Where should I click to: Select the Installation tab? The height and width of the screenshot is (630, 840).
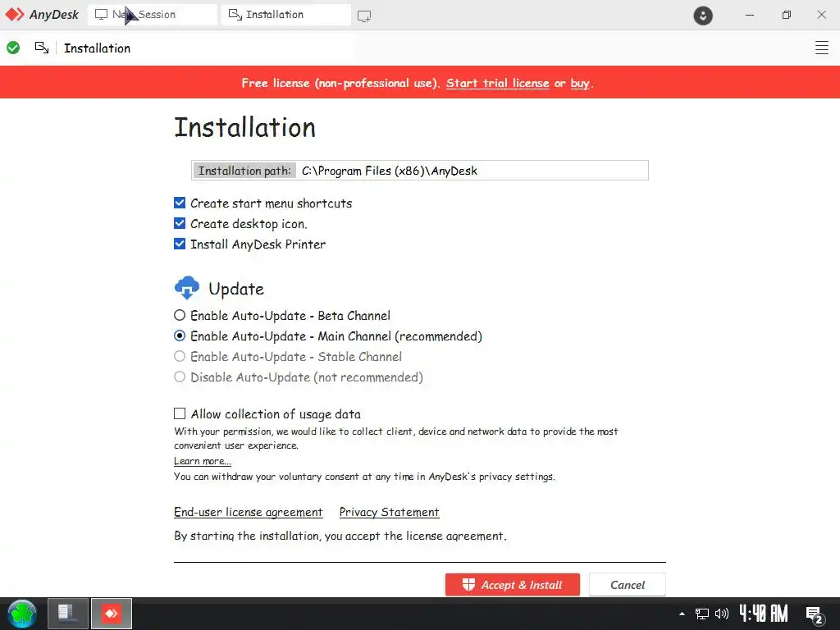click(286, 15)
